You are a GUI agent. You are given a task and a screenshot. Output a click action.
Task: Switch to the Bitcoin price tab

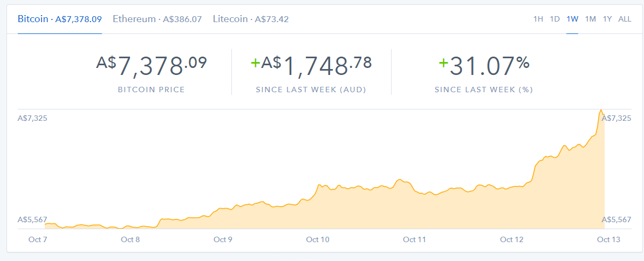(59, 19)
